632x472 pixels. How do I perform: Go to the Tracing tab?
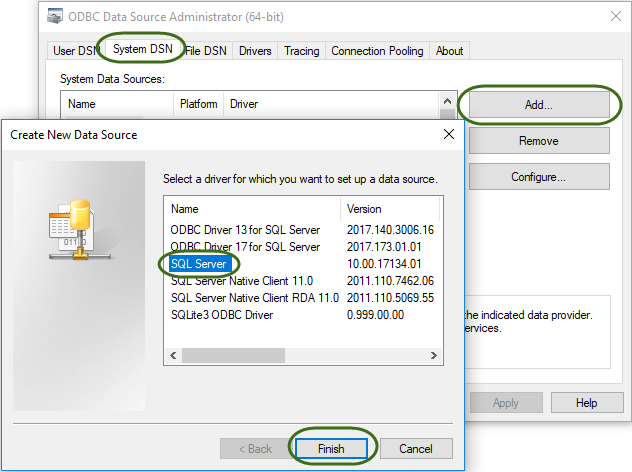coord(301,51)
